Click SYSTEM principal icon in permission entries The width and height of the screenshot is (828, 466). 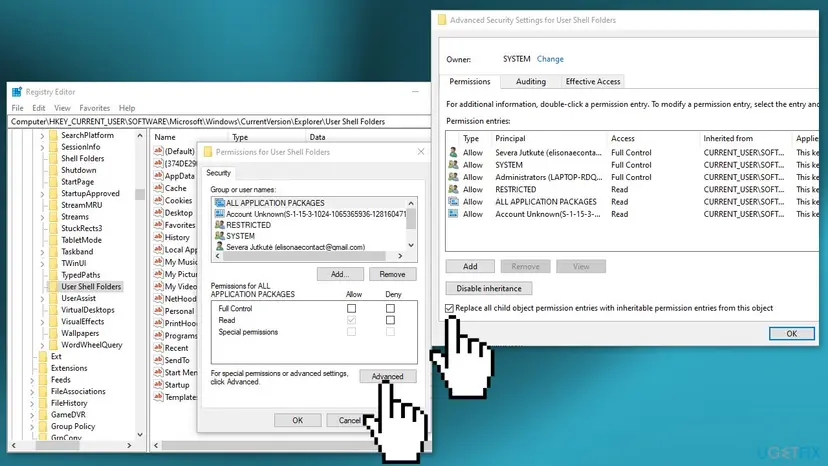click(453, 164)
